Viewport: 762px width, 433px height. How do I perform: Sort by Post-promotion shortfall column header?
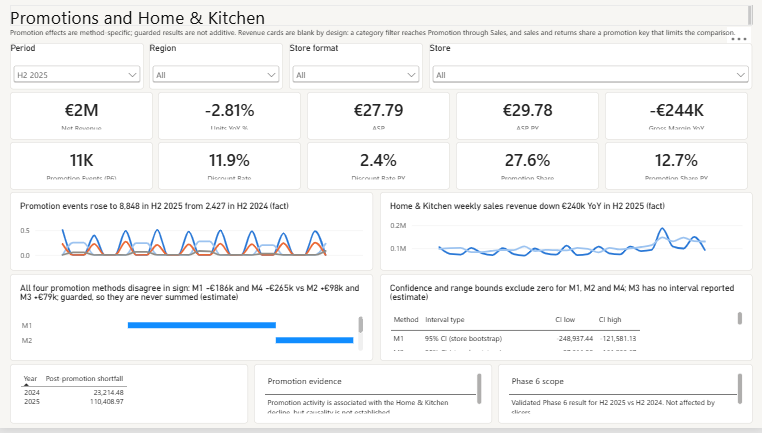(x=85, y=378)
